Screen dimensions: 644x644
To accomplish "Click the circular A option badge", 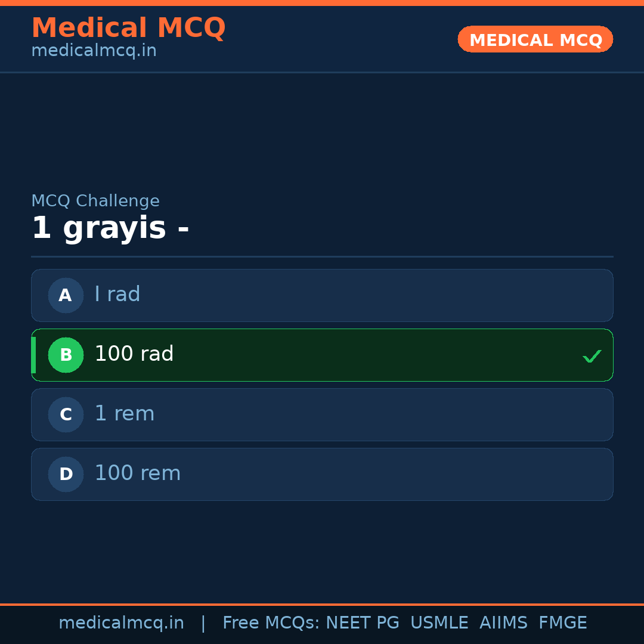I will coord(66,295).
